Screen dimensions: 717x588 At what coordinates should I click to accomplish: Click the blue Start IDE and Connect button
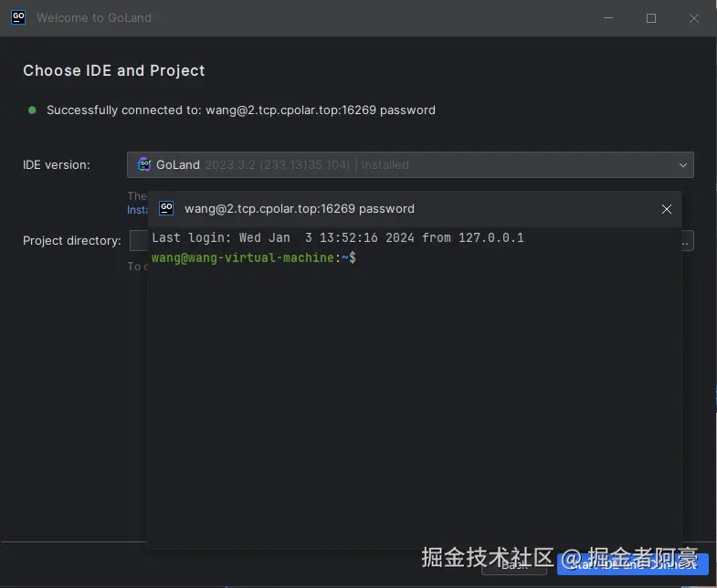[x=633, y=564]
